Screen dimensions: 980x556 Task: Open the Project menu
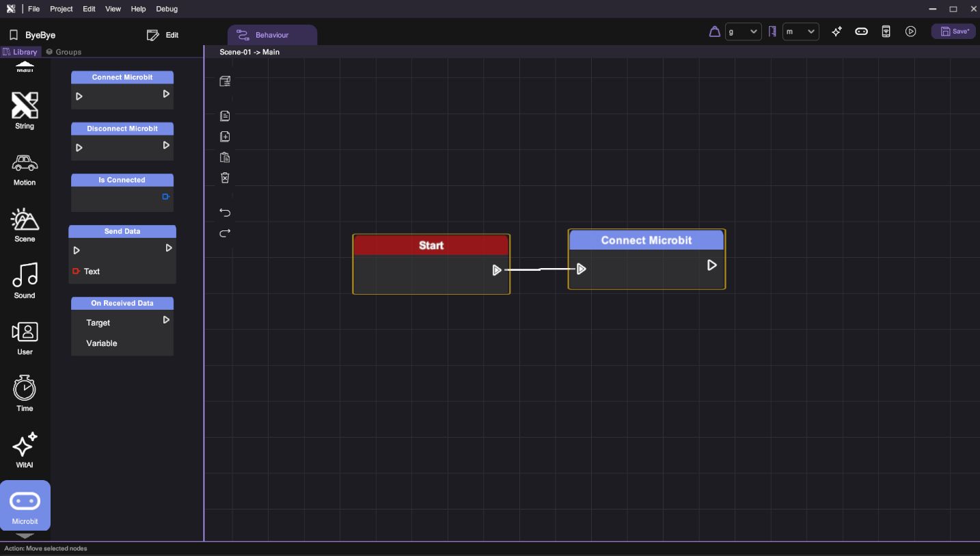(x=61, y=9)
